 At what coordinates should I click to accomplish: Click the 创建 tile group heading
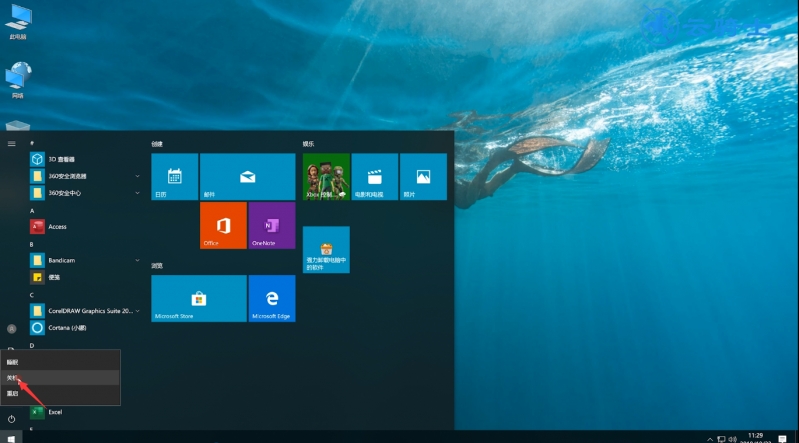pyautogui.click(x=157, y=144)
